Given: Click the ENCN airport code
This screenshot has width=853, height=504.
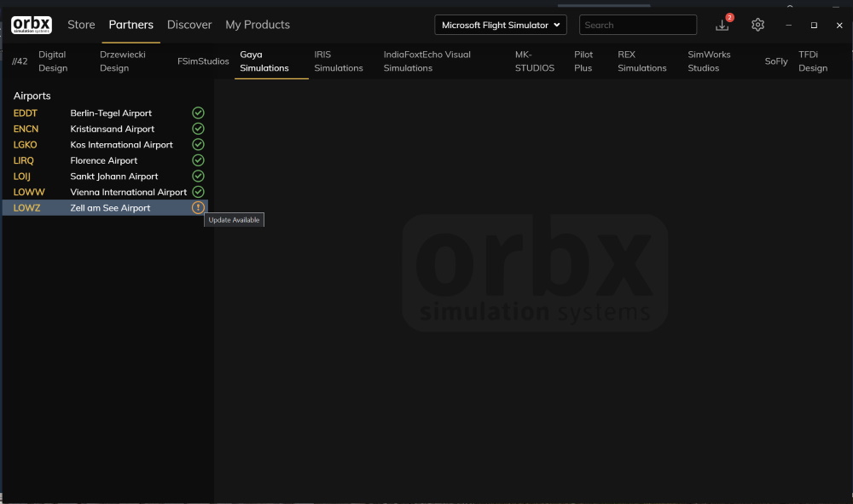Looking at the screenshot, I should 26,128.
